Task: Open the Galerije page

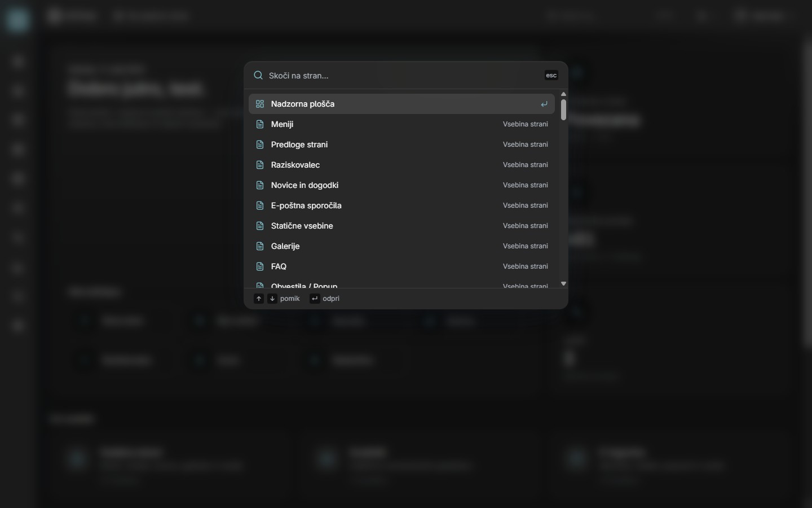Action: point(401,246)
